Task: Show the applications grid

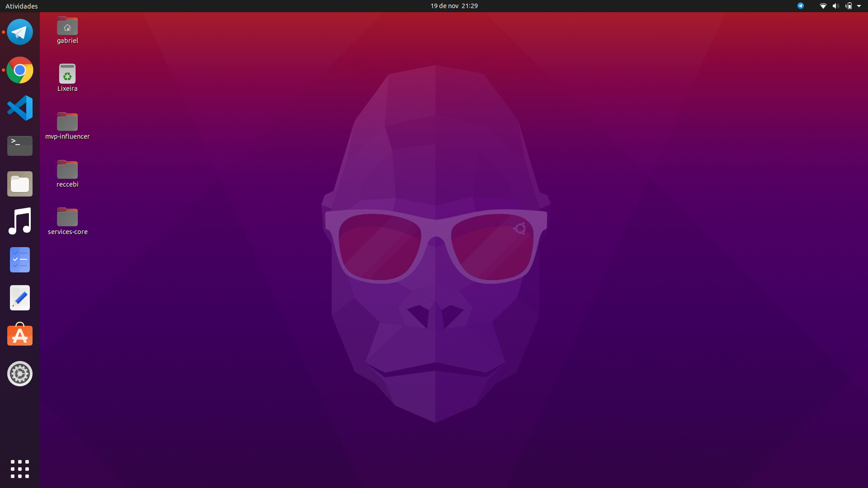Action: (x=20, y=469)
